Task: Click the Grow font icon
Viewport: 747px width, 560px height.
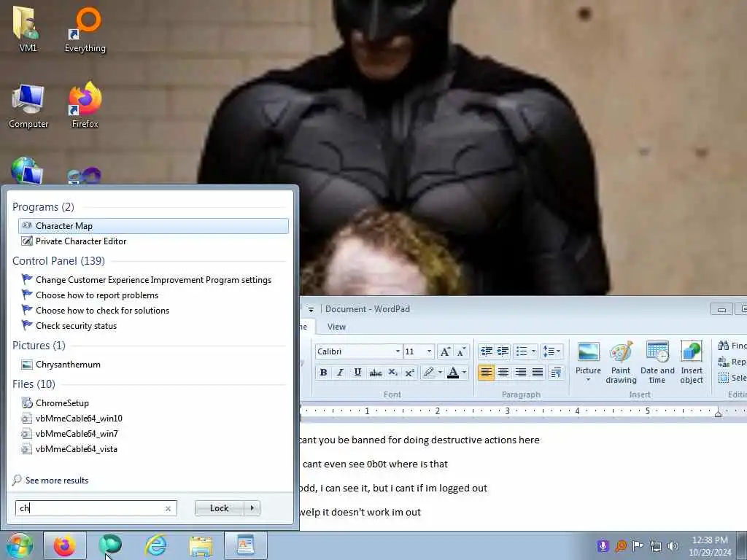Action: point(445,351)
